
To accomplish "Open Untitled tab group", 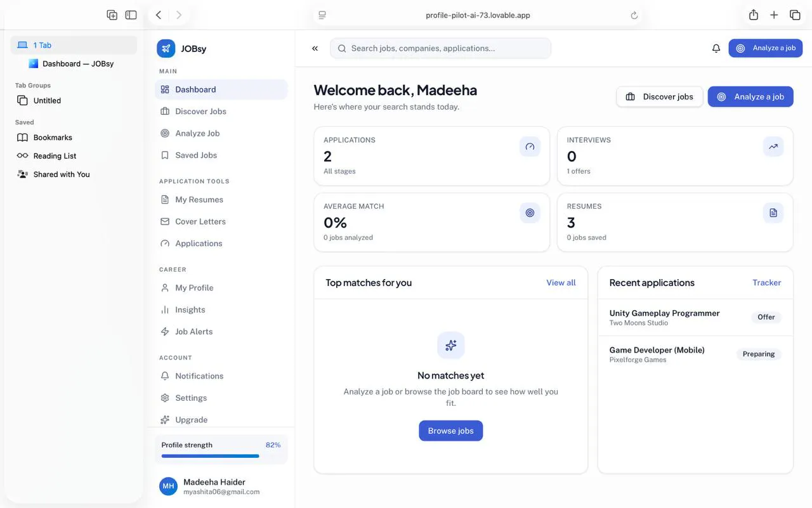I will (x=74, y=101).
